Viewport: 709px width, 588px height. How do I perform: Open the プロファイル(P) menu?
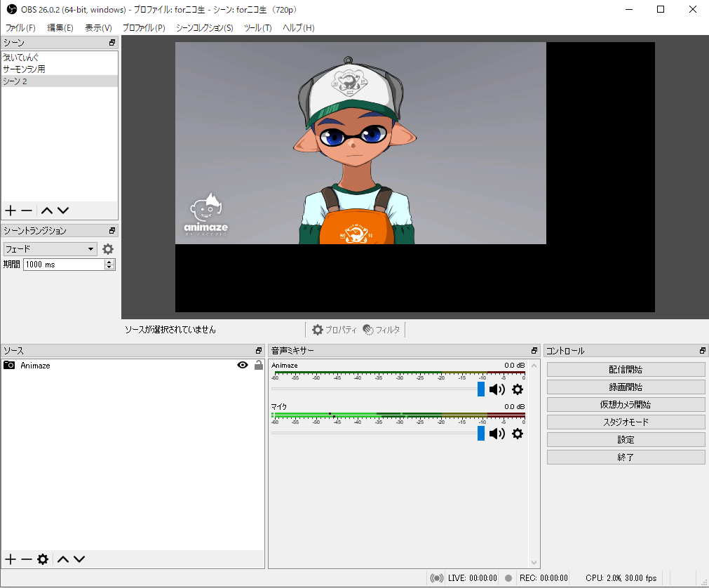pyautogui.click(x=144, y=27)
